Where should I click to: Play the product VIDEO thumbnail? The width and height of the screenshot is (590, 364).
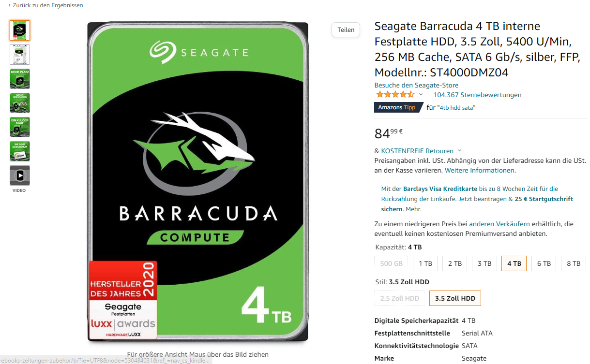pyautogui.click(x=20, y=175)
